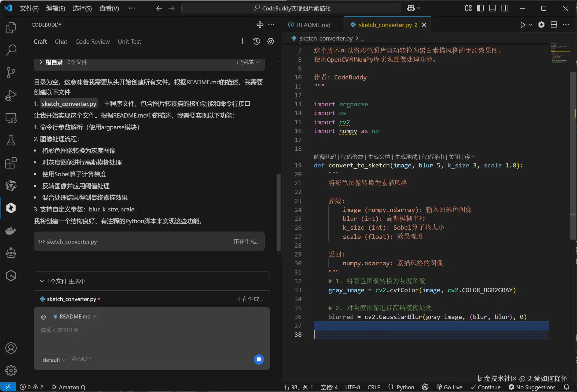Open the 已完成 status dropdown
The height and width of the screenshot is (392, 577).
coord(248,62)
